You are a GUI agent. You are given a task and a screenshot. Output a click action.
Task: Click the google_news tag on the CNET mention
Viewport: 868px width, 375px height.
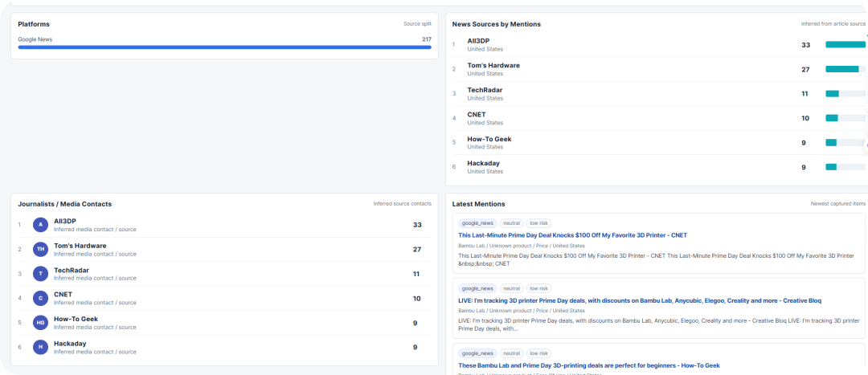477,223
